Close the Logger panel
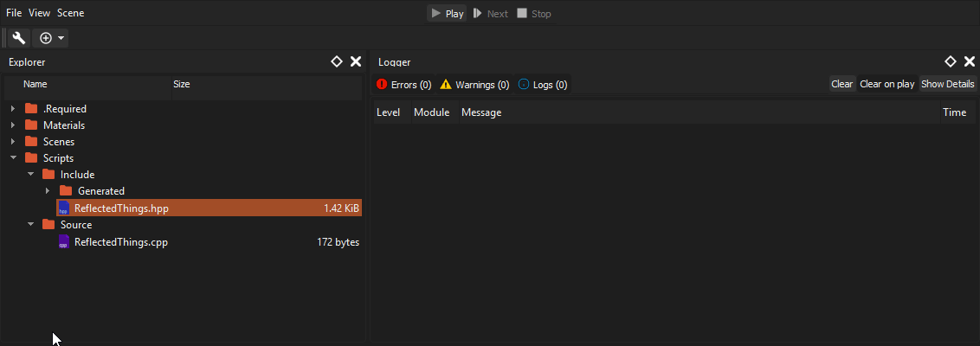 point(970,61)
